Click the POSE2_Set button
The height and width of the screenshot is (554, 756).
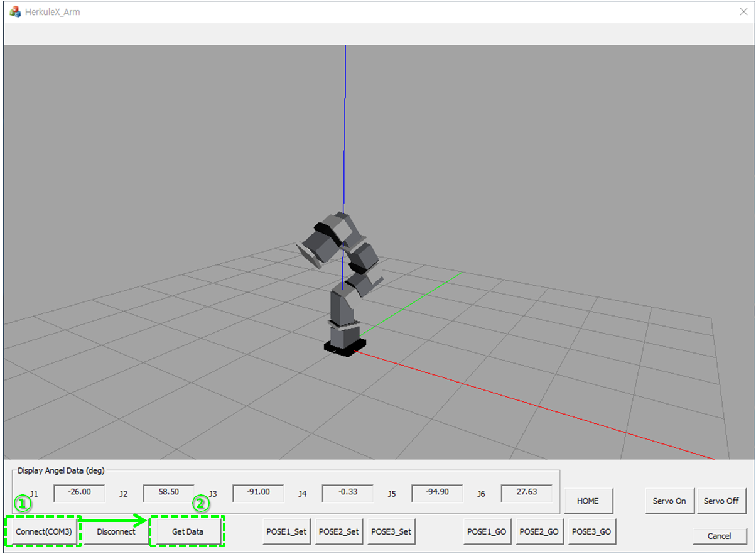(339, 531)
